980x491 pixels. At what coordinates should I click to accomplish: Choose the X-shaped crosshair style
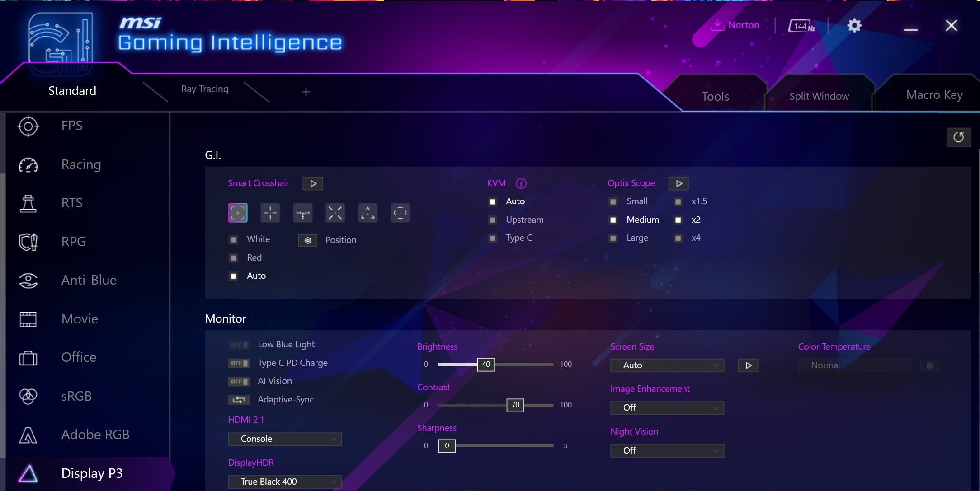coord(335,213)
